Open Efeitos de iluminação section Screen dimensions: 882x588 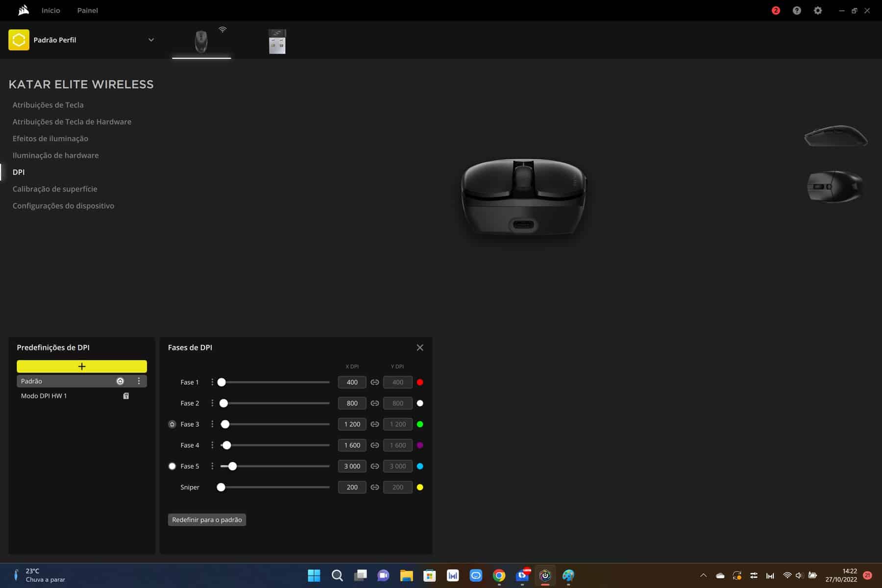[x=50, y=139]
